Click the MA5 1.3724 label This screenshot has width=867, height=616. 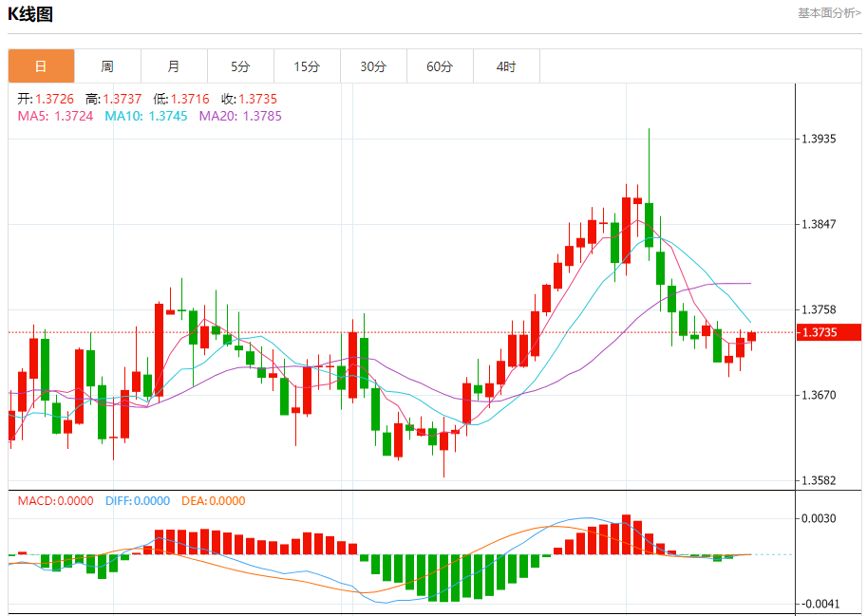pos(55,116)
